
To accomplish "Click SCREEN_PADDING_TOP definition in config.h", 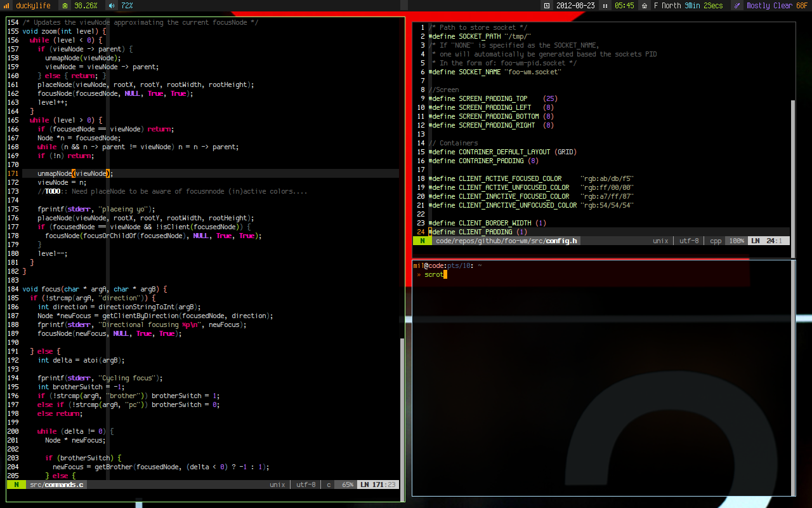I will pos(493,98).
